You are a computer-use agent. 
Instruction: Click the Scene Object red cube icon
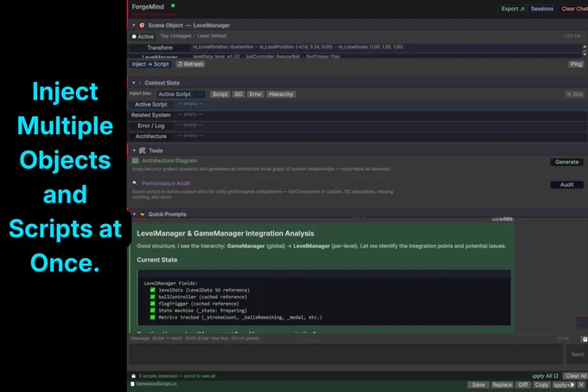(142, 25)
